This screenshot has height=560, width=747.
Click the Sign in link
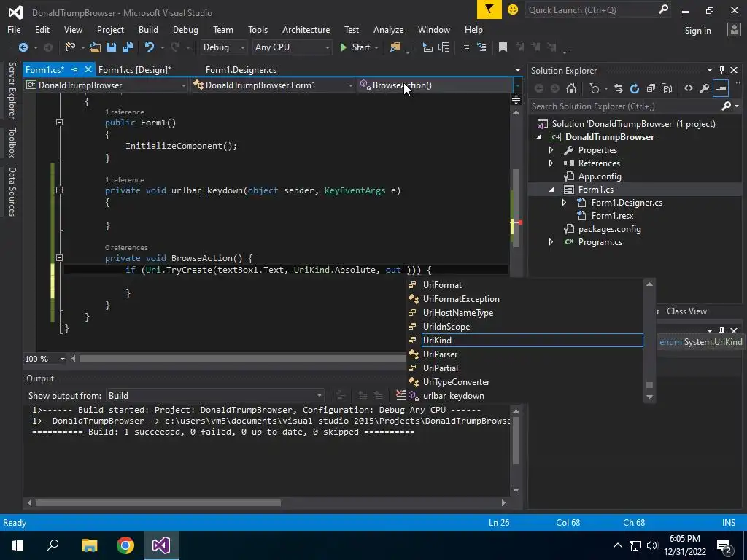697,31
